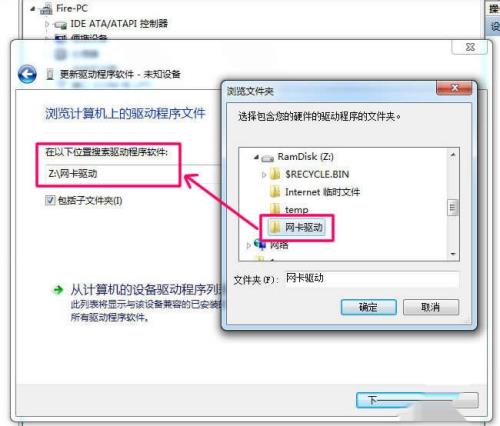Select the RamDisk (Z:) drive icon
This screenshot has height=426, width=500.
[x=267, y=158]
